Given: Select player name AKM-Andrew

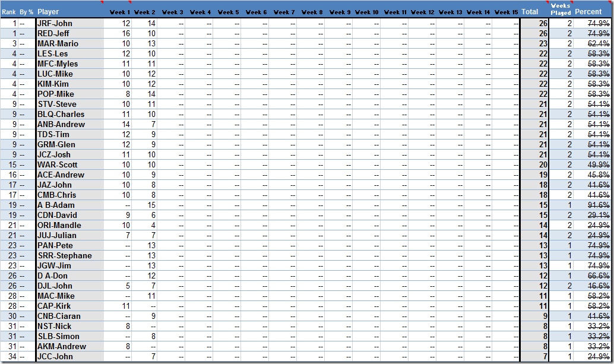Looking at the screenshot, I should (x=62, y=347).
